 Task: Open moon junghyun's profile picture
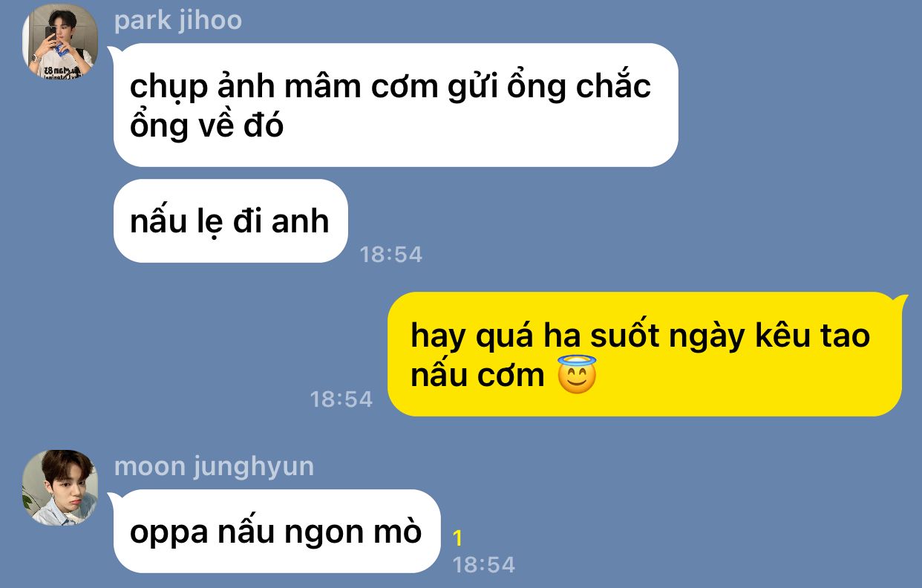pos(59,488)
